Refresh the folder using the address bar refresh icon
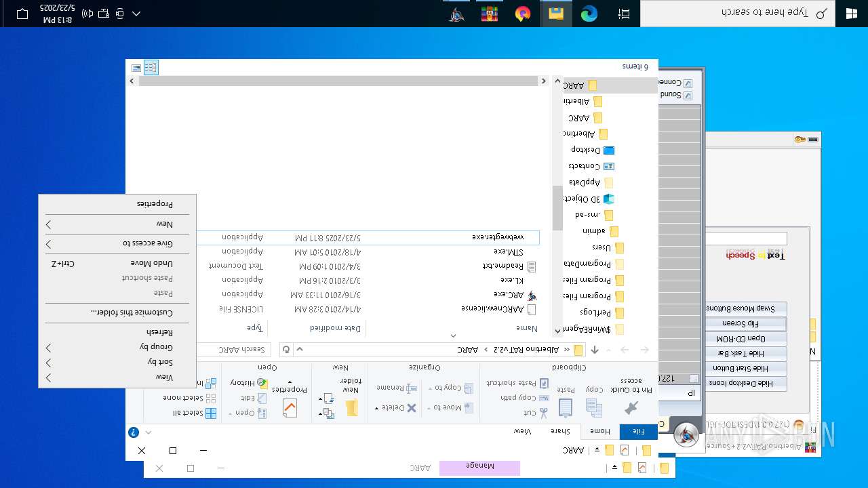 pyautogui.click(x=286, y=350)
